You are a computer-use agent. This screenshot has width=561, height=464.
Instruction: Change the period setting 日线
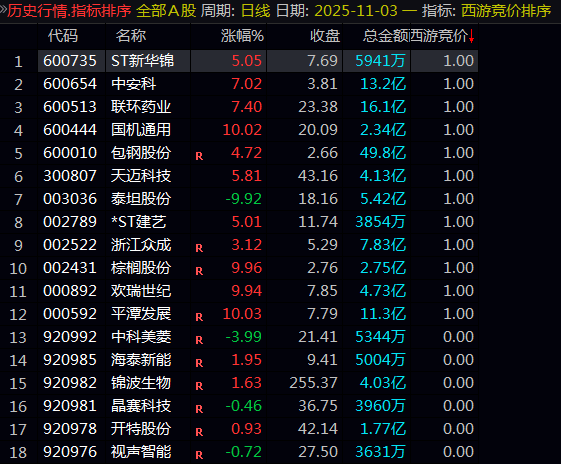[x=255, y=11]
